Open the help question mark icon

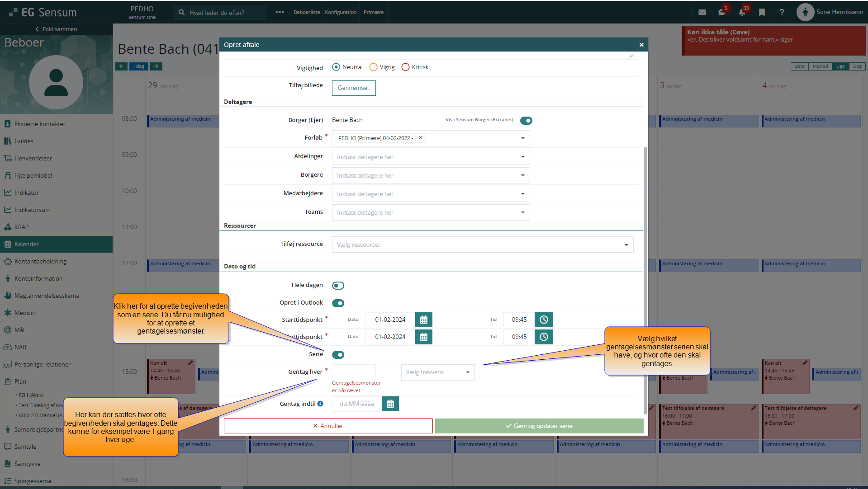coord(782,13)
